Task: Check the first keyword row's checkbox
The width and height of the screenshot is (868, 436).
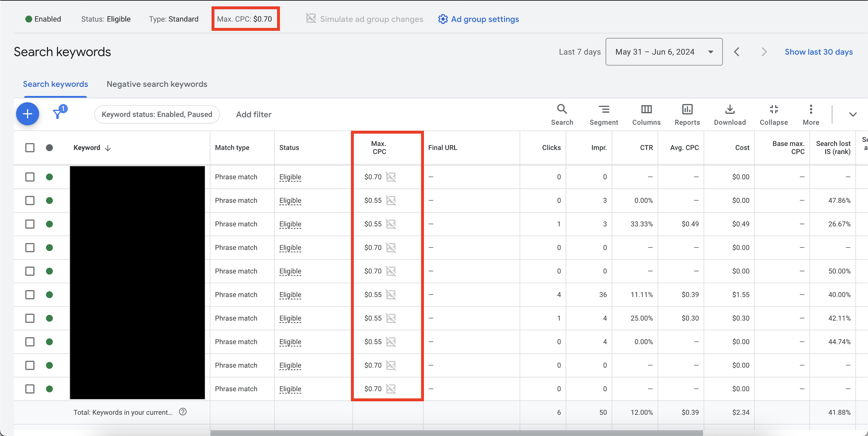Action: (x=30, y=177)
